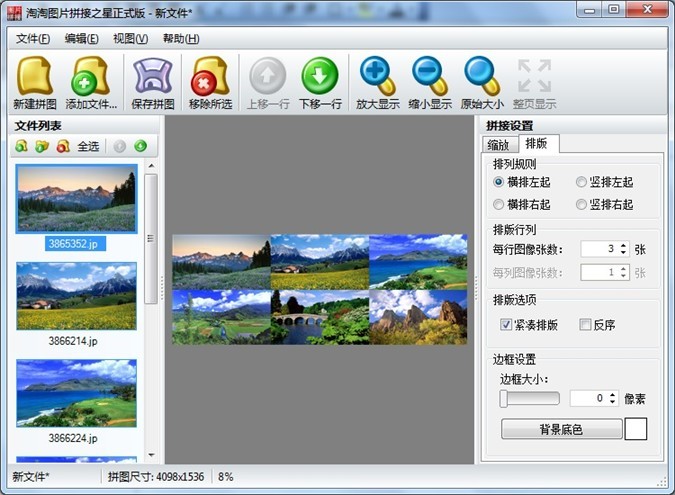Open the 文件(F) menu
Viewport: 675px width, 495px height.
pyautogui.click(x=33, y=39)
